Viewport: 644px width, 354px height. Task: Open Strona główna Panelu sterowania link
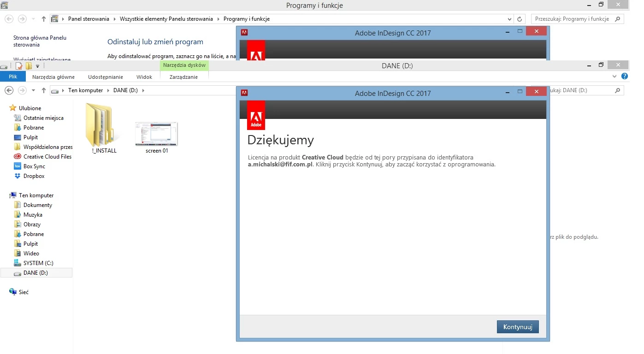(40, 41)
